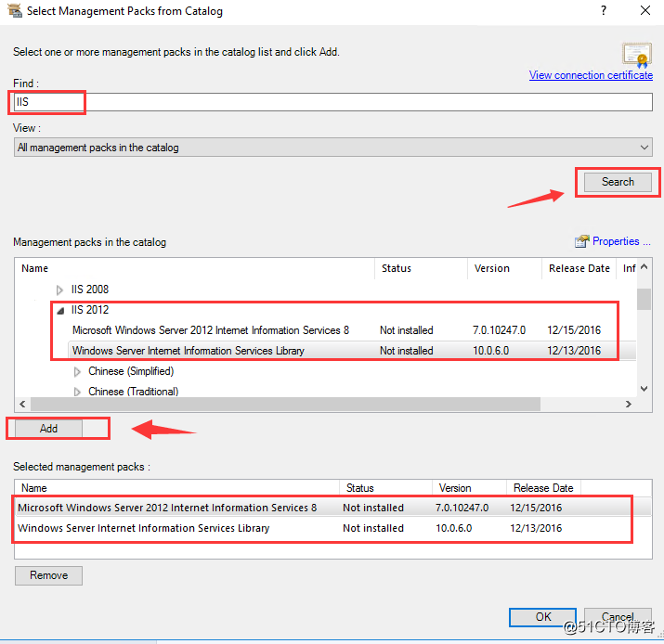Click Release Date header in selected packs list
Image resolution: width=664 pixels, height=644 pixels.
pos(543,488)
